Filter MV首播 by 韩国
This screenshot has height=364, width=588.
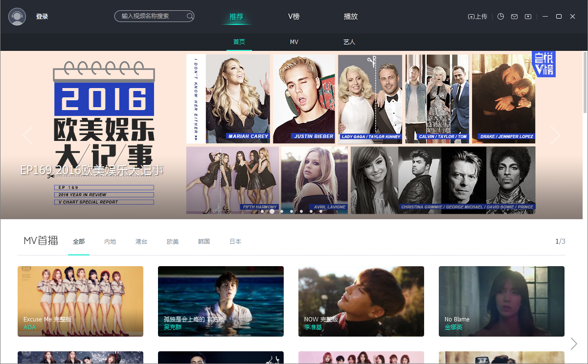204,242
